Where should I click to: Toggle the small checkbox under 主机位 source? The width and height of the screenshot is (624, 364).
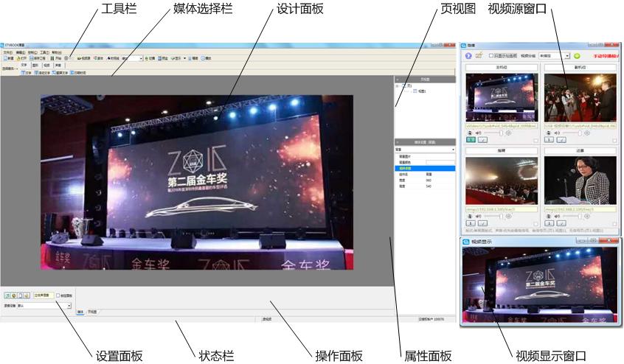535,140
